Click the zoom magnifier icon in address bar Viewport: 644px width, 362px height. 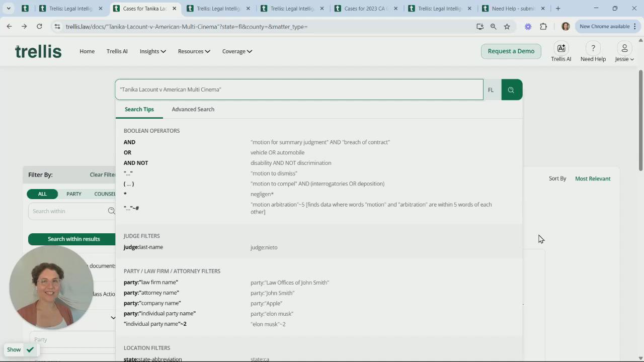494,27
